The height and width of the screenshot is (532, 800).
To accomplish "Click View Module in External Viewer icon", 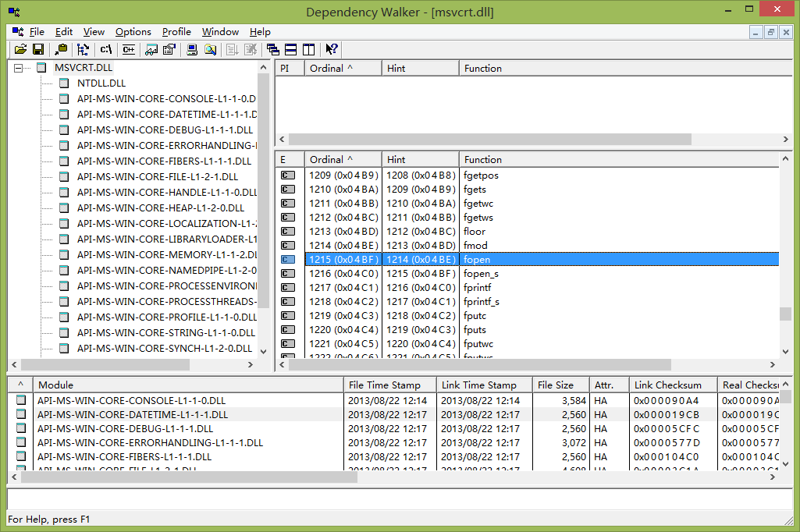I will (151, 49).
